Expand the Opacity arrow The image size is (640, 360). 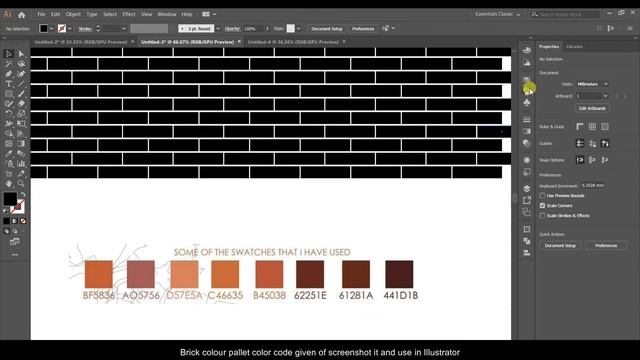(267, 29)
